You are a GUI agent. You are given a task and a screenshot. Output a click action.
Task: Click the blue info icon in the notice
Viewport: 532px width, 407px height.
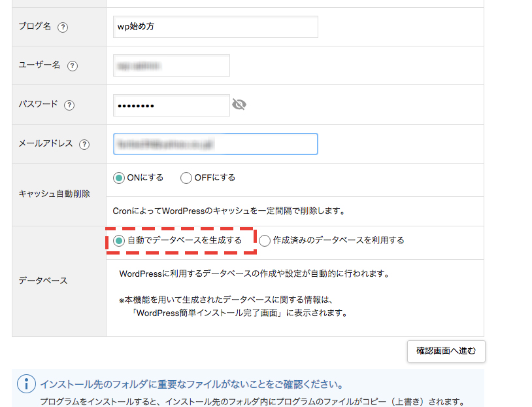(x=26, y=383)
